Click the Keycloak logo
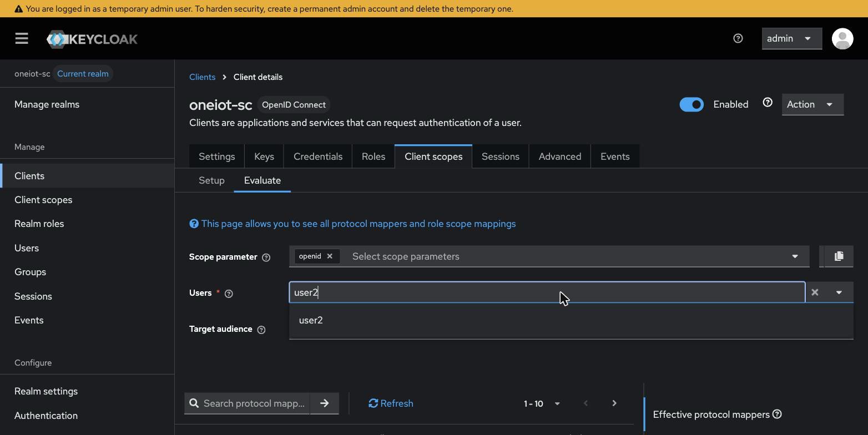The height and width of the screenshot is (435, 868). (92, 39)
